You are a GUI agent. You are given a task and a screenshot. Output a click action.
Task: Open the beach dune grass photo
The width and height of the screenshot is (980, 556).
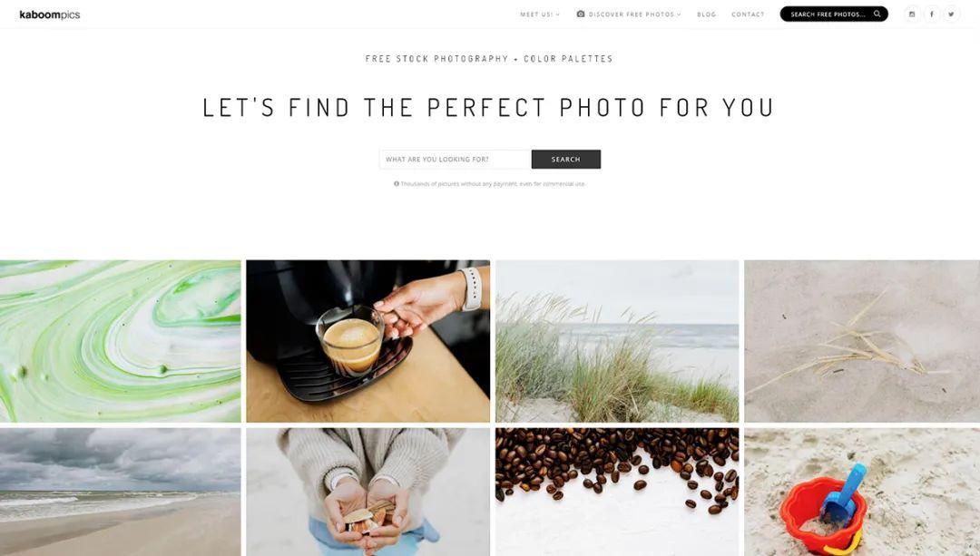click(617, 341)
